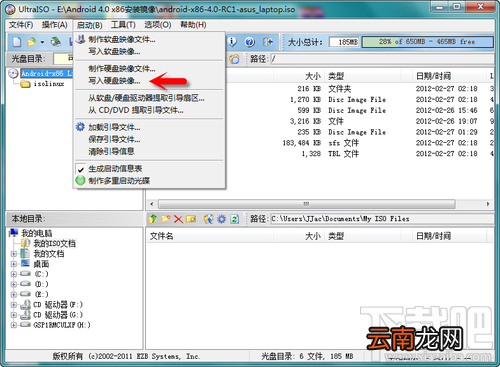The width and height of the screenshot is (500, 367).
Task: Choose 保存引导文件... menu entry
Action: click(114, 139)
